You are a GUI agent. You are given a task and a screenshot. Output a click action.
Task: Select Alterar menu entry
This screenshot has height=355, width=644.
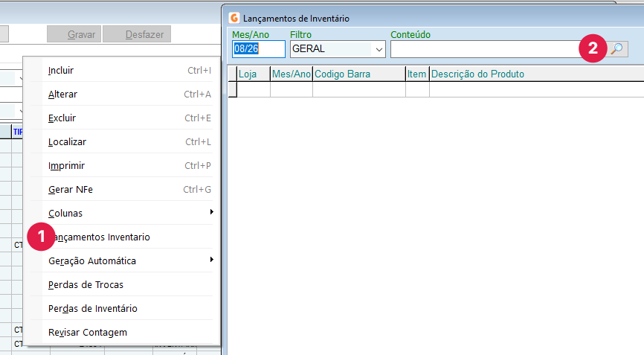point(123,94)
